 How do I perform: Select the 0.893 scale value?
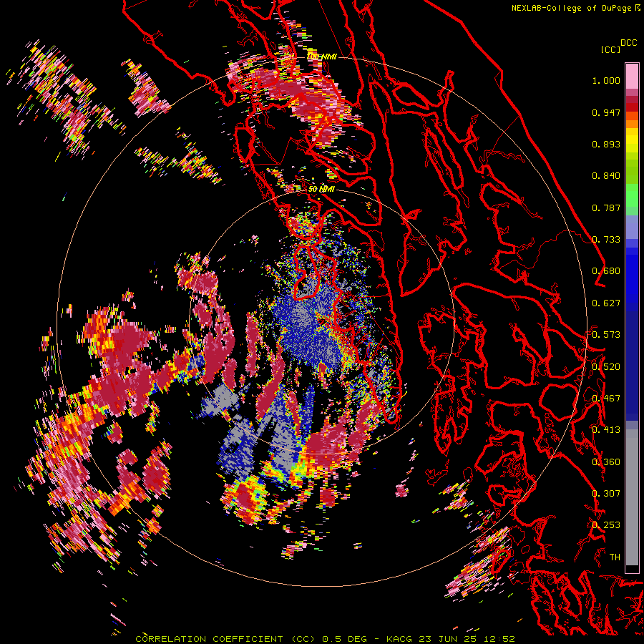606,144
